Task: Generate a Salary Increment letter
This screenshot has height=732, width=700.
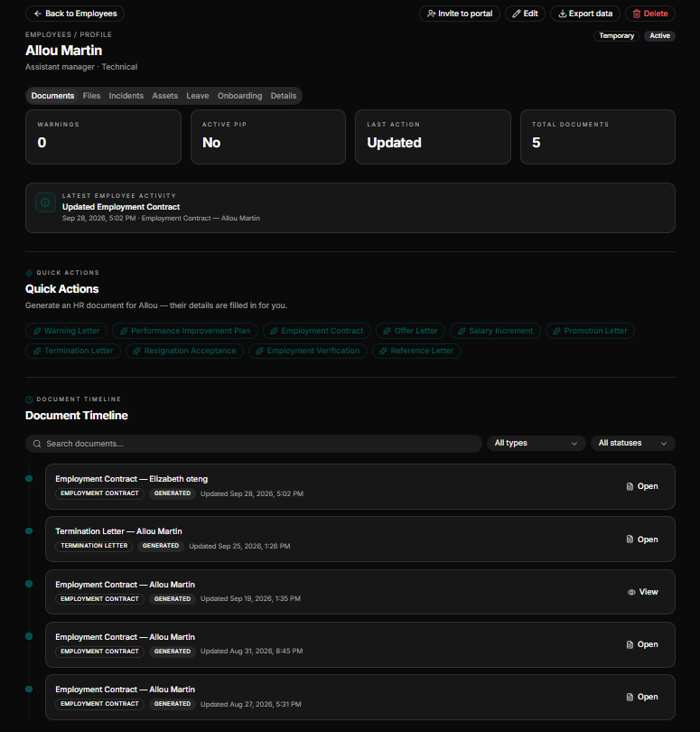Action: pyautogui.click(x=495, y=331)
